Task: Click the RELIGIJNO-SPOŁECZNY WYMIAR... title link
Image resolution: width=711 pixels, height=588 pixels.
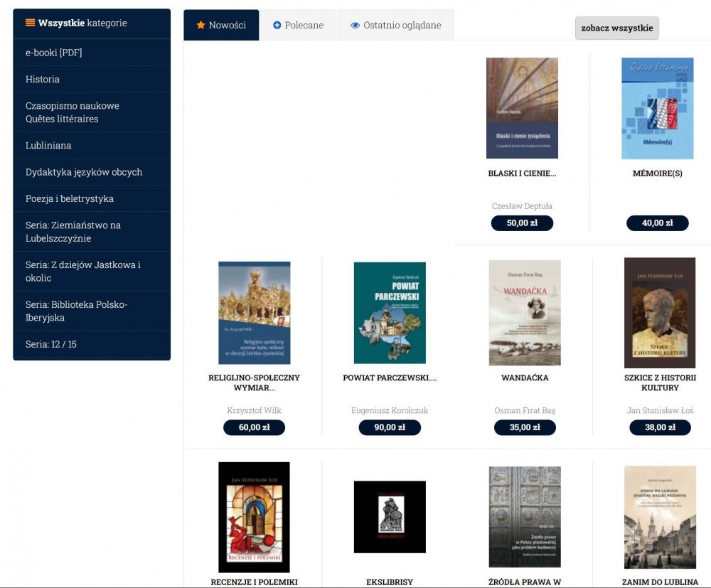Action: tap(254, 383)
